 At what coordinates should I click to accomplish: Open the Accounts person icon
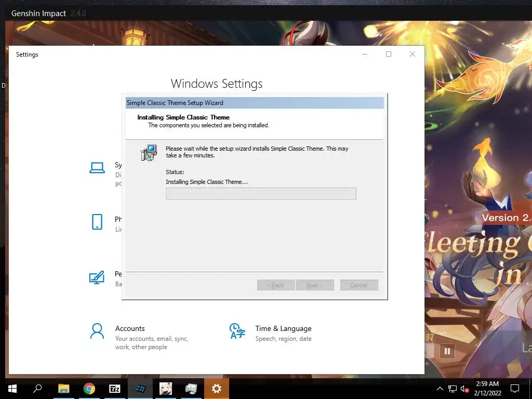[x=97, y=331]
